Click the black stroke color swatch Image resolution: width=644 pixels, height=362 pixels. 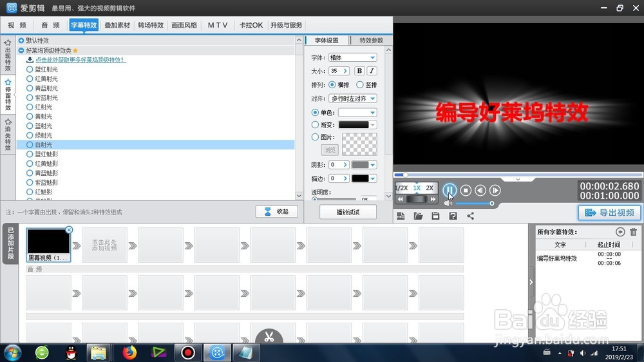[360, 178]
